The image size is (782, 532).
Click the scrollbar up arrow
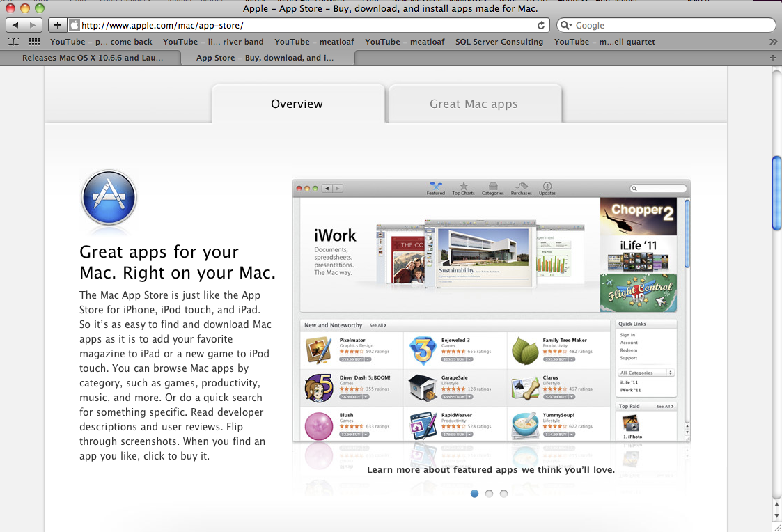776,505
